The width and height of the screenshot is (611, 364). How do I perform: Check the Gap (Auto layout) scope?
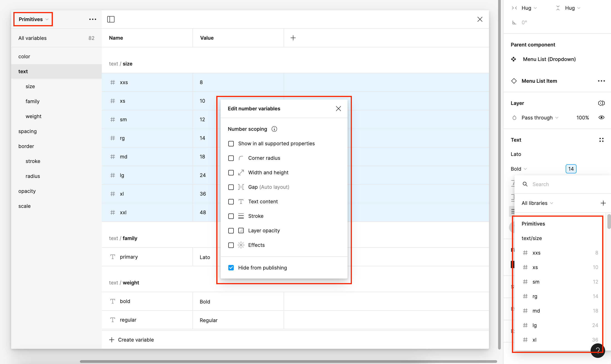click(231, 187)
